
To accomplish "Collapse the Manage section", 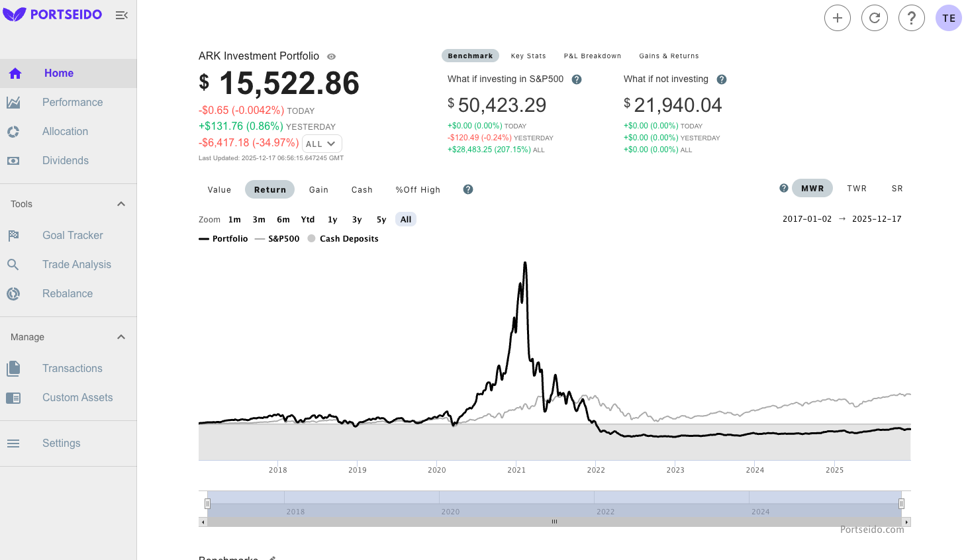I will pyautogui.click(x=121, y=337).
